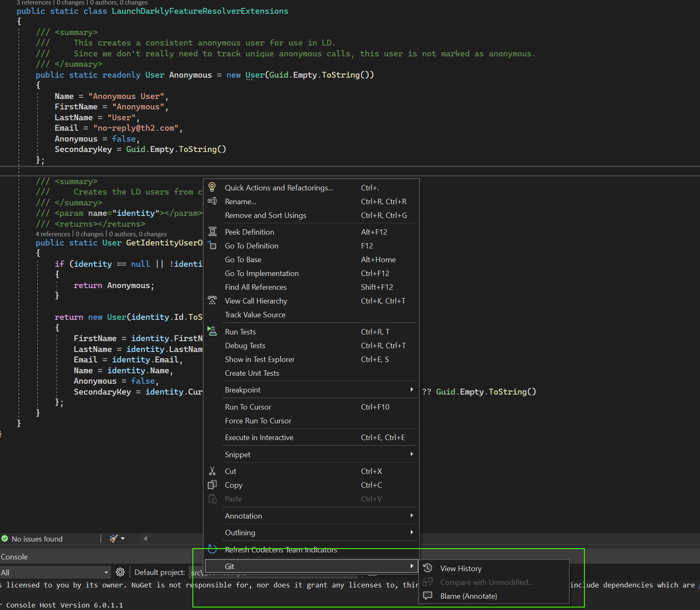Choose Track Value Source

coord(311,315)
